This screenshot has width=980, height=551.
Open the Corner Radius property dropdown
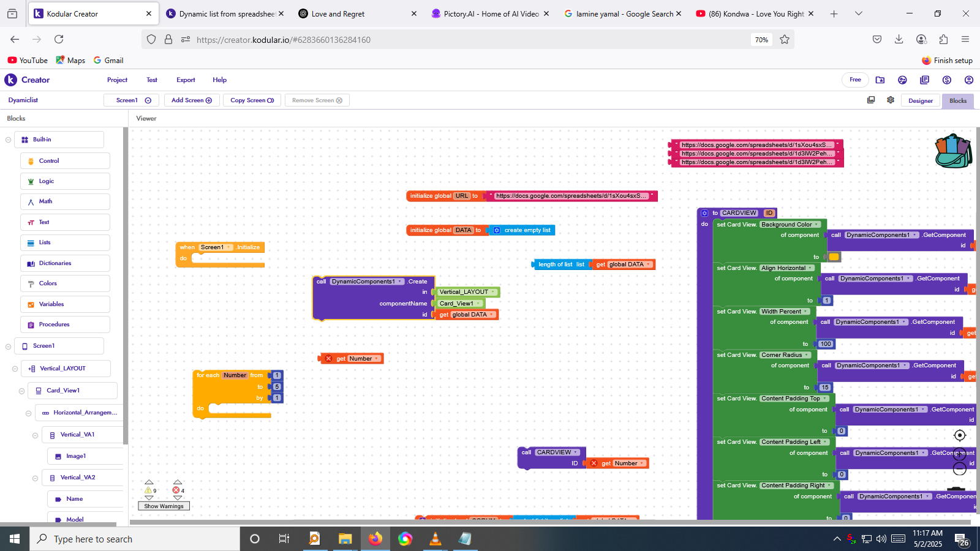click(x=785, y=355)
